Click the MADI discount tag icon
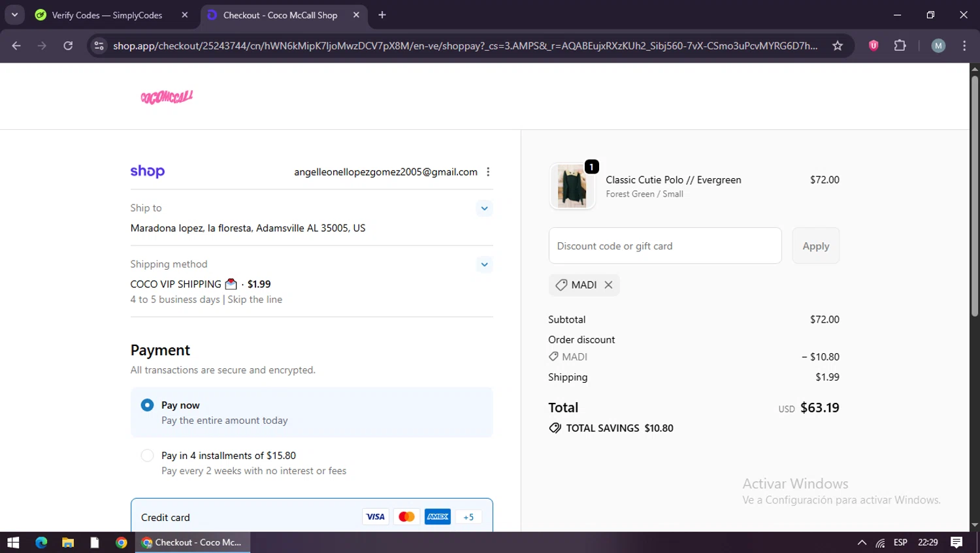Viewport: 980px width, 553px height. (561, 285)
